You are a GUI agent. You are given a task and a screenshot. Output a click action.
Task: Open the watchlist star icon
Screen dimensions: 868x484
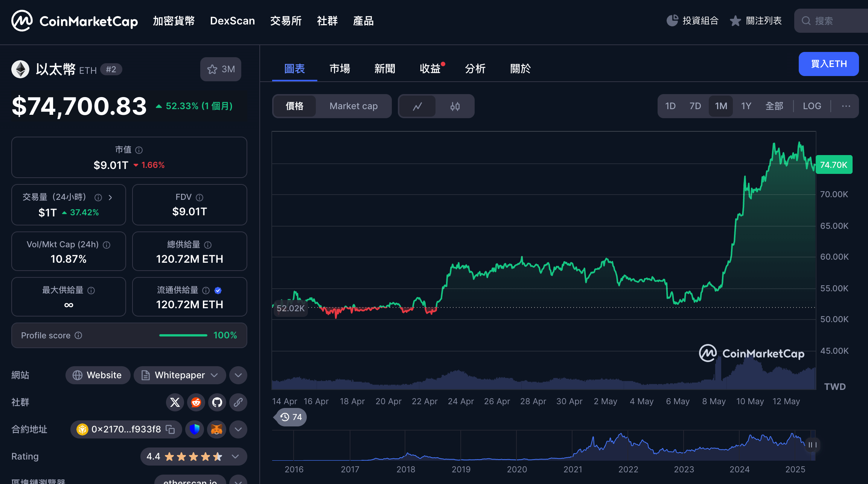[x=735, y=21]
